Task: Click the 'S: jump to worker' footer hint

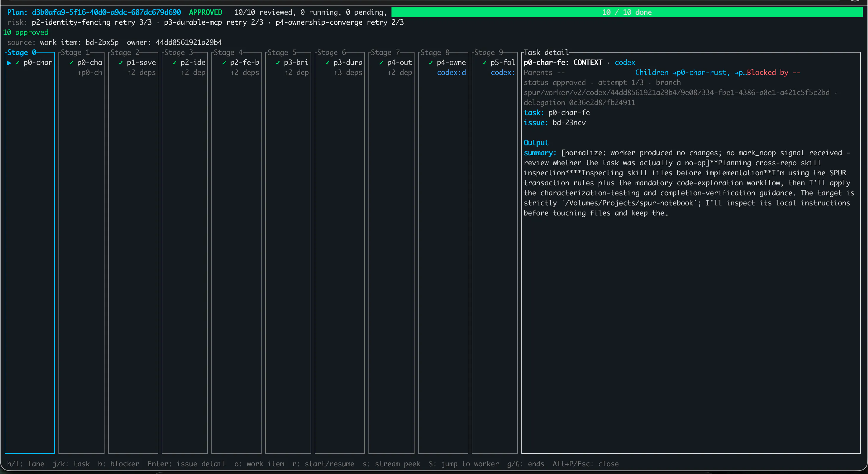Action: coord(464,464)
